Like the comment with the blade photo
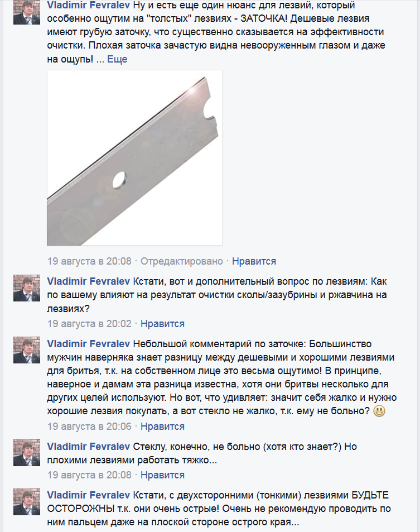Screen dimensions: 420x532 pos(254,261)
